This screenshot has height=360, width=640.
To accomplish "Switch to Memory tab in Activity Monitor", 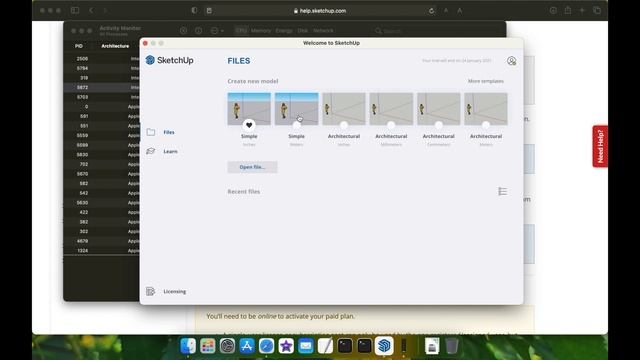I will (x=261, y=30).
